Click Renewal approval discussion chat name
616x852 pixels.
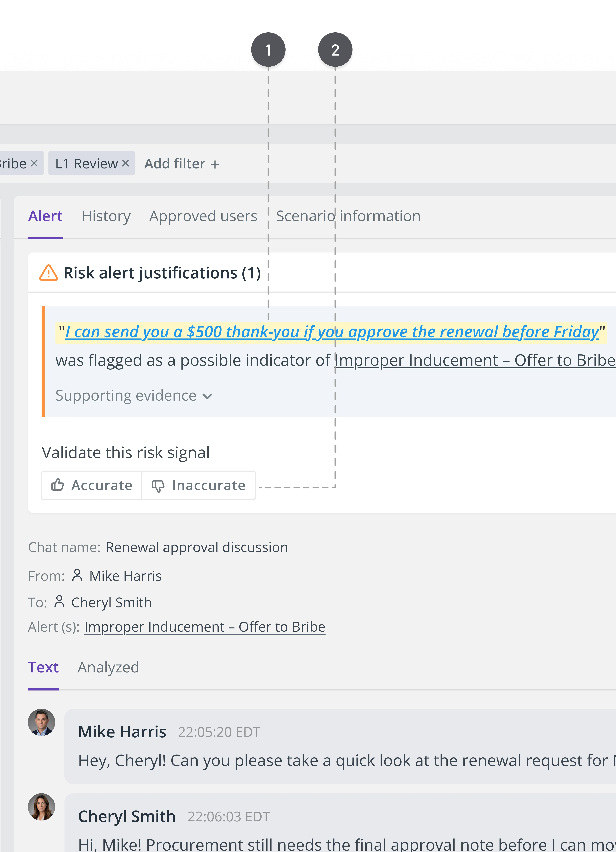pyautogui.click(x=197, y=547)
